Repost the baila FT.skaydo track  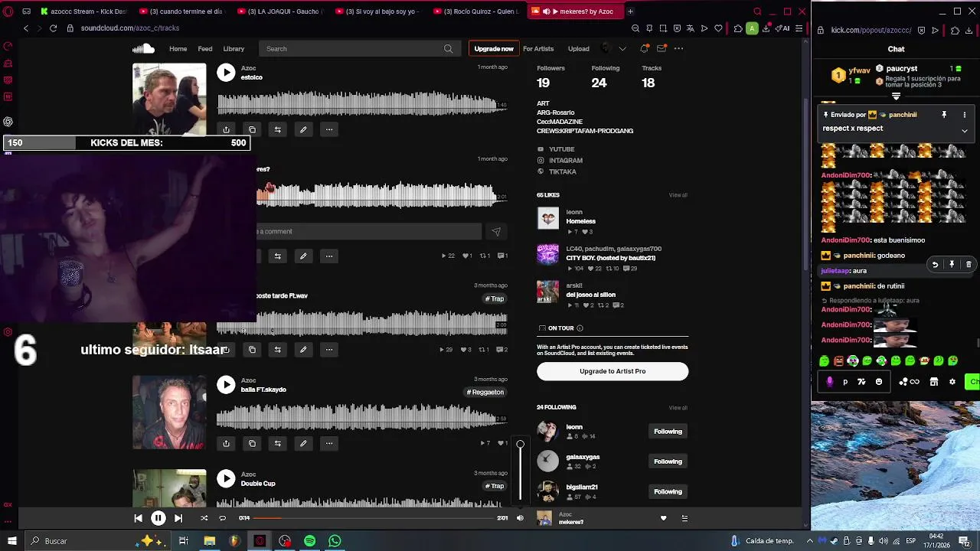tap(278, 443)
